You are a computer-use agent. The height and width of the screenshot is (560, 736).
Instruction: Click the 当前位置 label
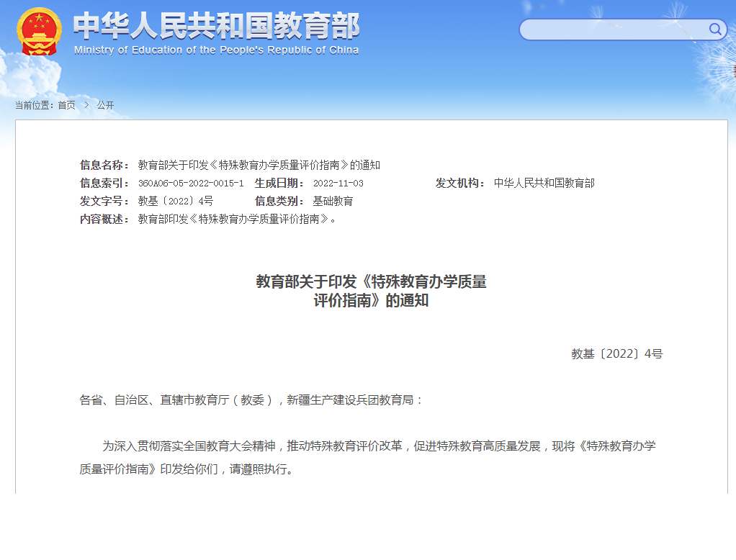tap(34, 105)
